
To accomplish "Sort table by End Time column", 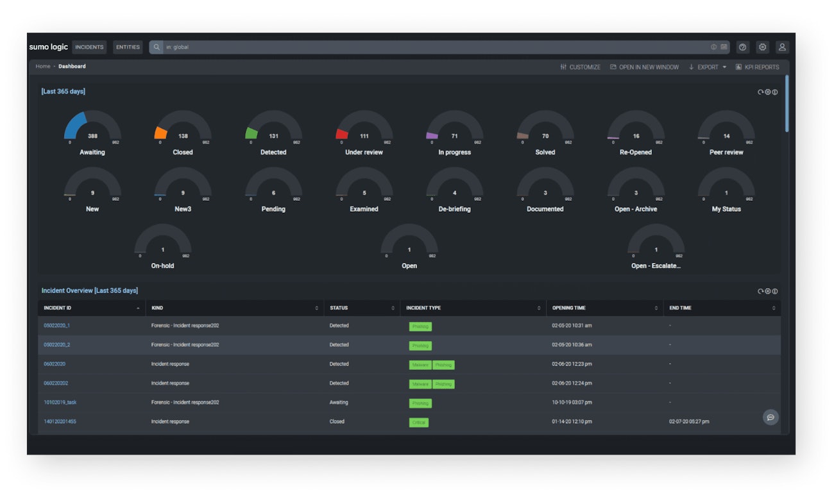I will (x=722, y=308).
